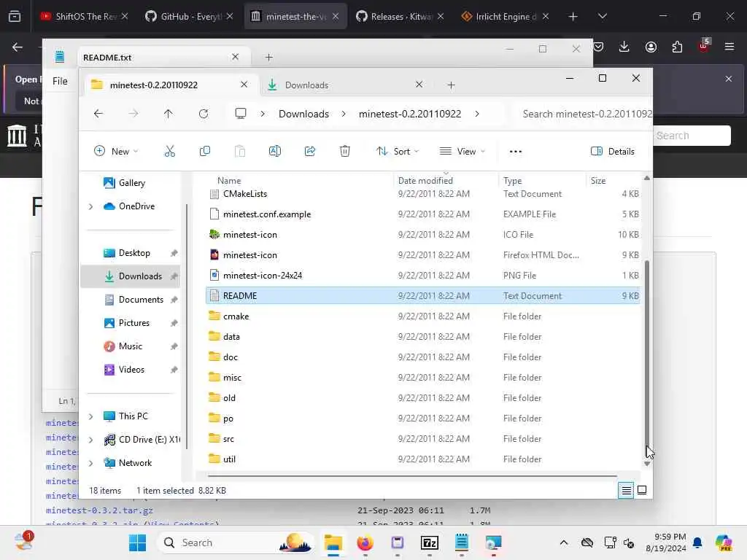Open minetest-0.3.2.tar.gz link in browser
The height and width of the screenshot is (560, 747).
point(99,510)
